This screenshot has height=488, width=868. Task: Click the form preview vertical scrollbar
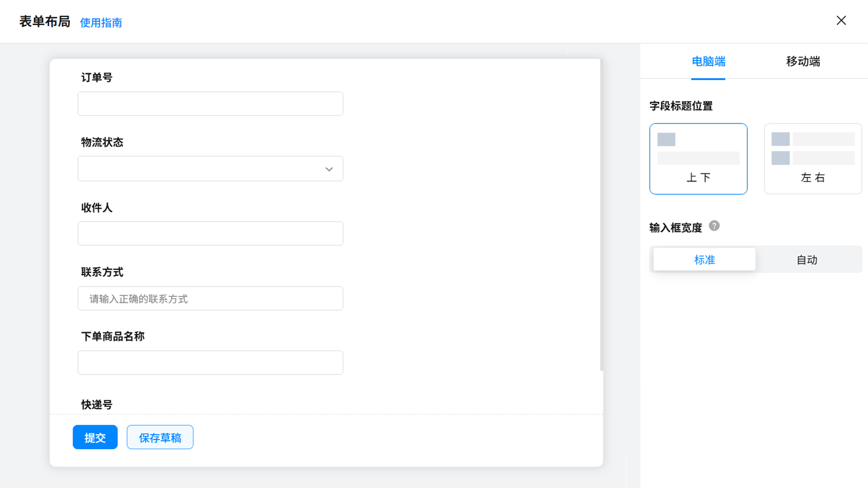pyautogui.click(x=601, y=216)
